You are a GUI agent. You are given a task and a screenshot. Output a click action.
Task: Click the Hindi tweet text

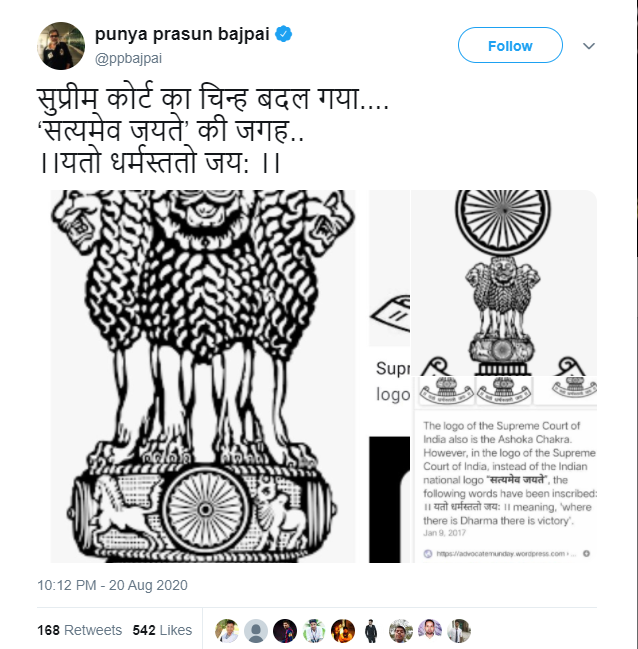coord(213,130)
